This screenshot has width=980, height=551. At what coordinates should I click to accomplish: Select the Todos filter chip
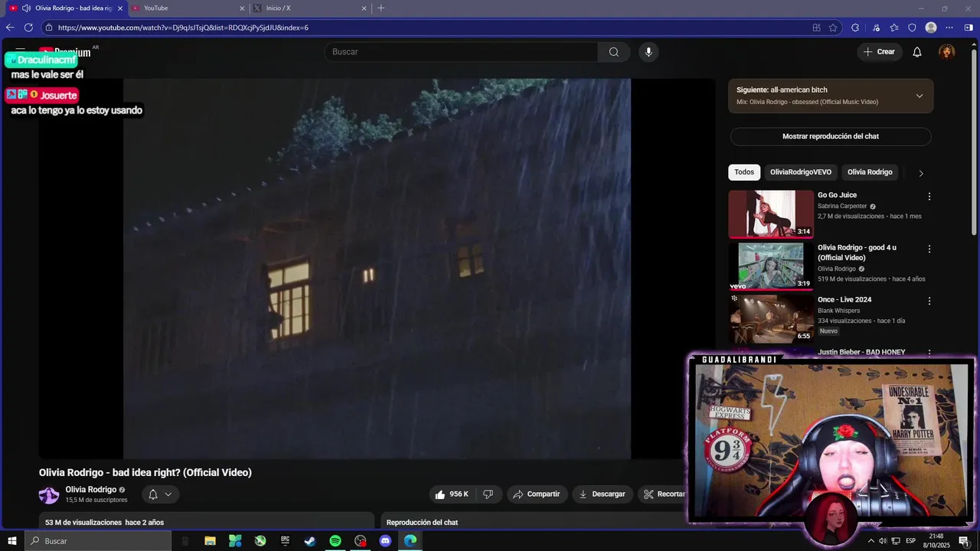tap(744, 172)
